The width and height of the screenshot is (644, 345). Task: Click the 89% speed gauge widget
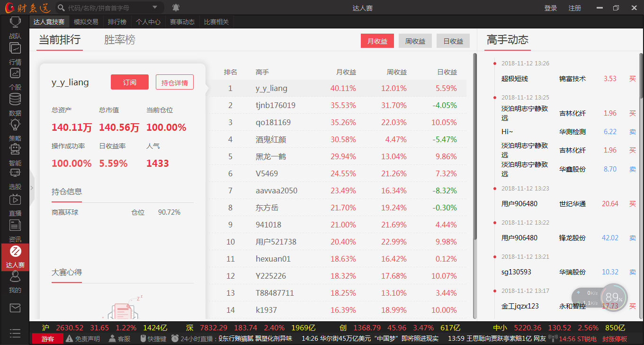click(x=614, y=297)
